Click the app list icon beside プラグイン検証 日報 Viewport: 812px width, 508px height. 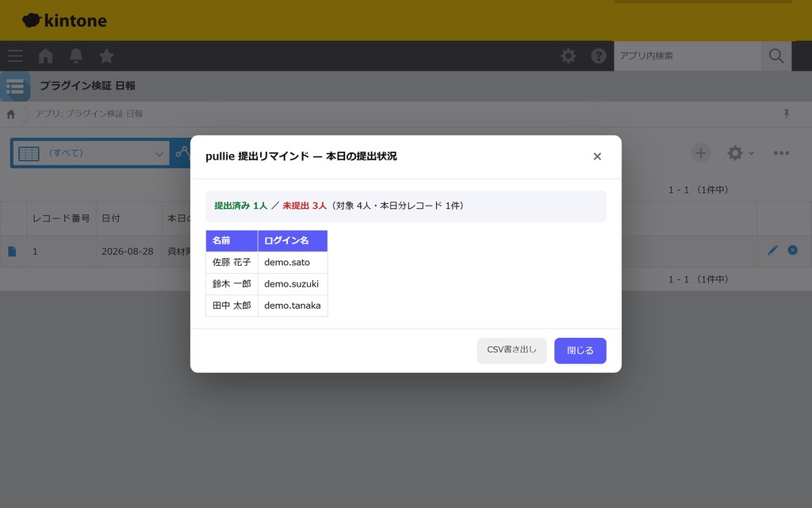tap(15, 87)
